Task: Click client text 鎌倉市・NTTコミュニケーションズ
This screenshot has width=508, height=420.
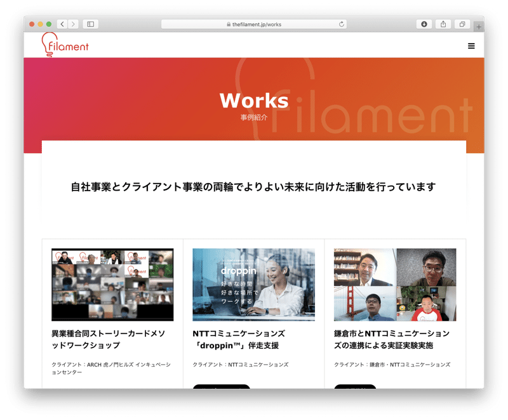Action: 392,365
